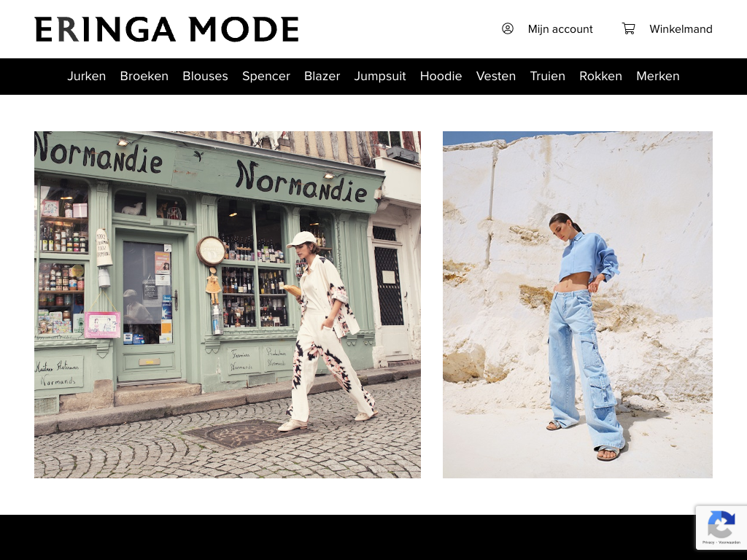Click the user account icon
The height and width of the screenshot is (560, 747).
(x=508, y=28)
